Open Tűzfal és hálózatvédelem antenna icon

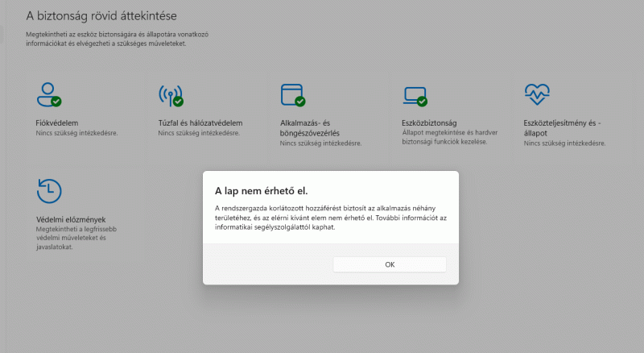tap(171, 95)
